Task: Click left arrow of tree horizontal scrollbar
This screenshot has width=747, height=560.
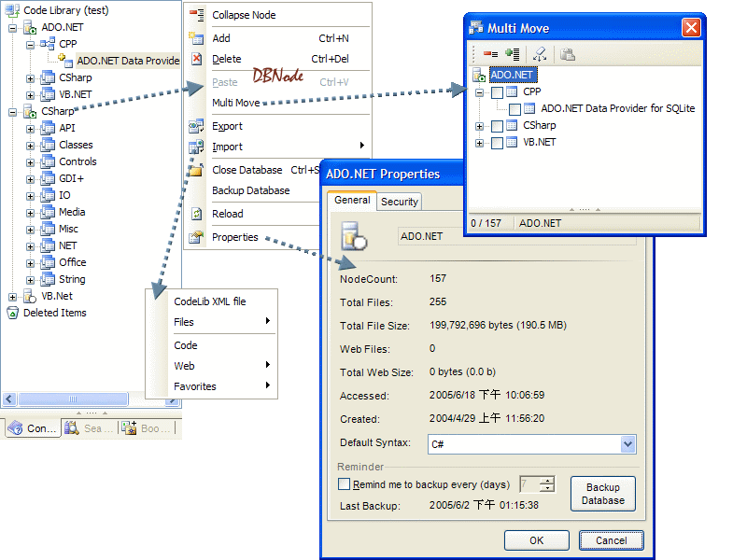Action: tap(9, 399)
